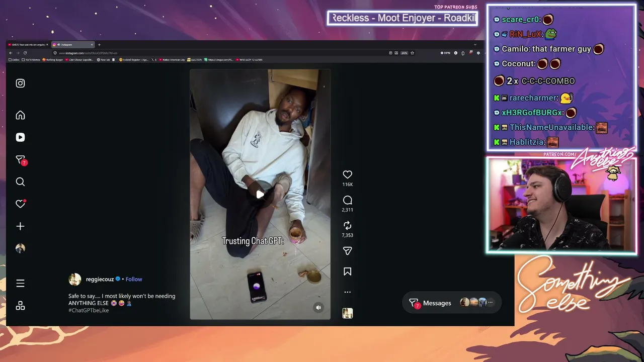Screen dimensions: 644x362
Task: Open the apps grid icon in sidebar
Action: tap(20, 306)
